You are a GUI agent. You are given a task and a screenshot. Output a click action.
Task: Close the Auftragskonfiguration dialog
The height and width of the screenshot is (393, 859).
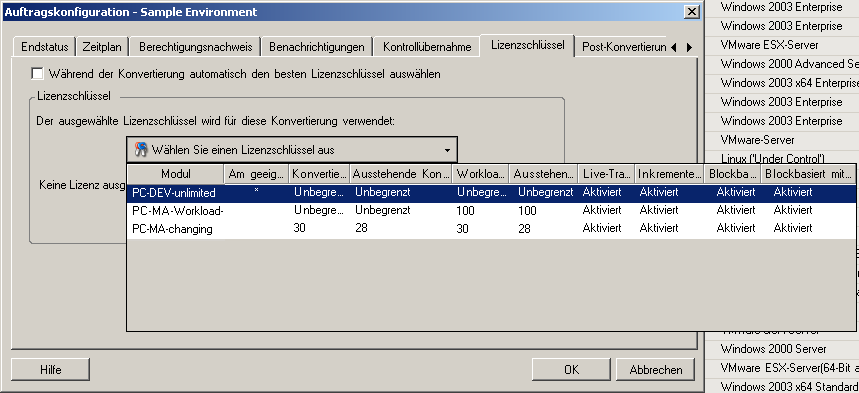[692, 12]
